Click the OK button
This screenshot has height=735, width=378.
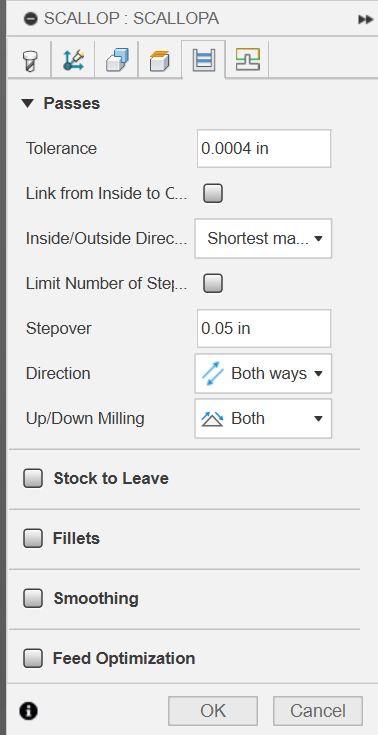(213, 711)
